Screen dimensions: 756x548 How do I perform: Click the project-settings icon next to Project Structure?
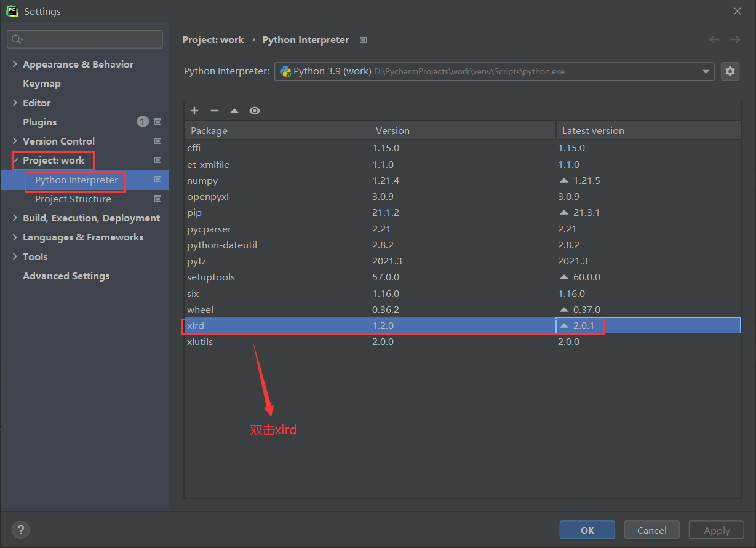point(157,199)
